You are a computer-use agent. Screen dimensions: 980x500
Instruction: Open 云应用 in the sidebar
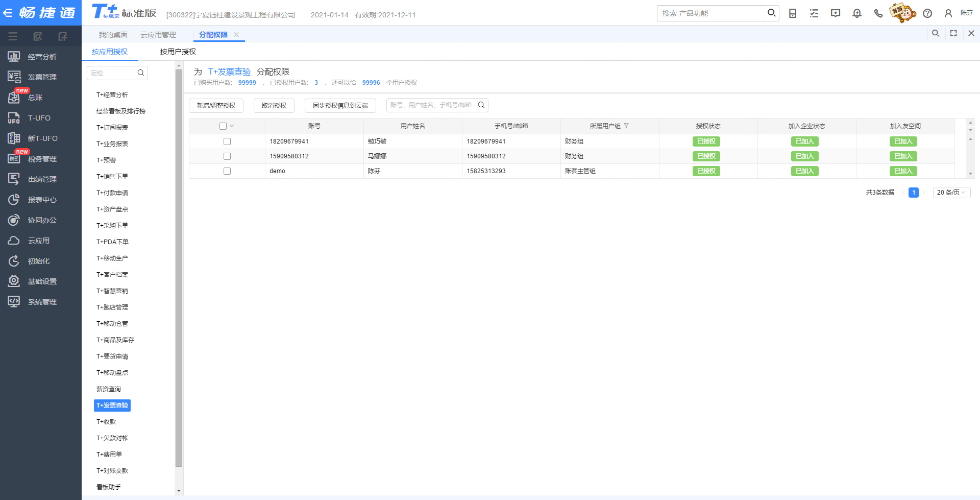[39, 241]
